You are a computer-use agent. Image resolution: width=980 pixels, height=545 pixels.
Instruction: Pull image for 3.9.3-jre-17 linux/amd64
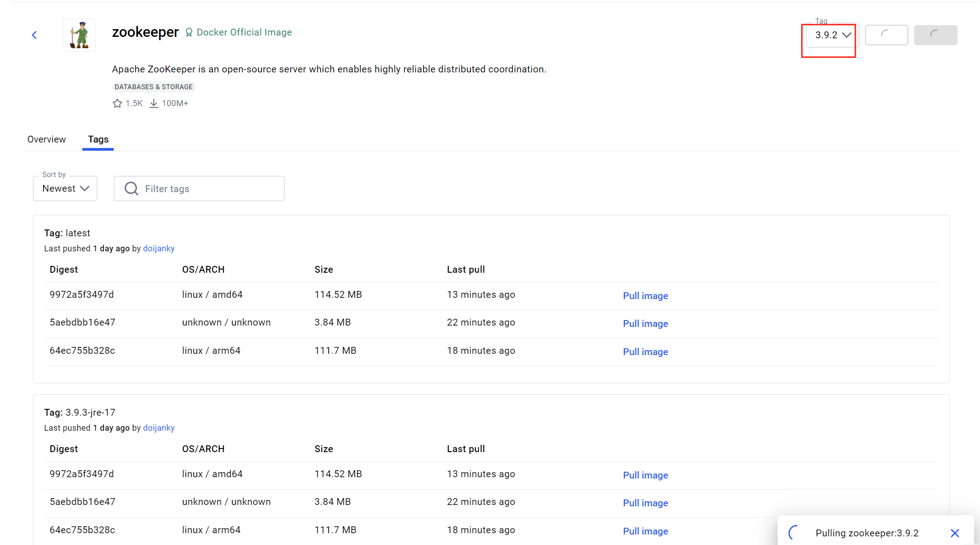tap(645, 475)
